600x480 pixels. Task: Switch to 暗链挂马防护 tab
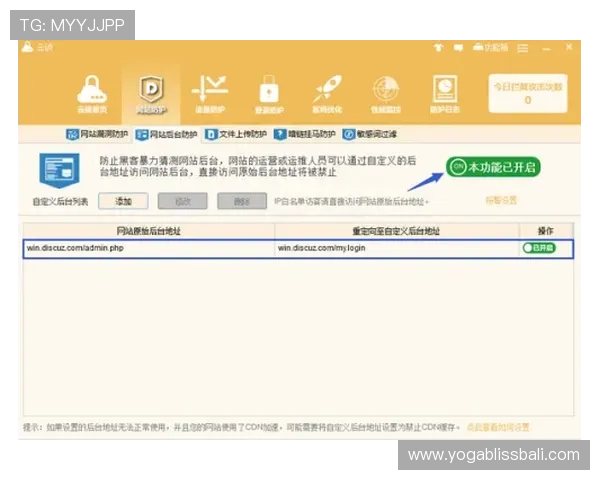click(305, 134)
